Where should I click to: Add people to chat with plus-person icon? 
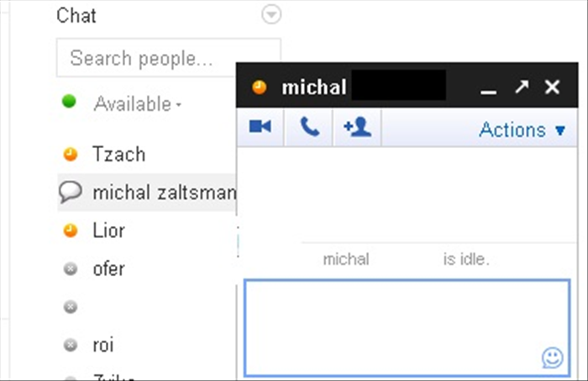click(357, 127)
